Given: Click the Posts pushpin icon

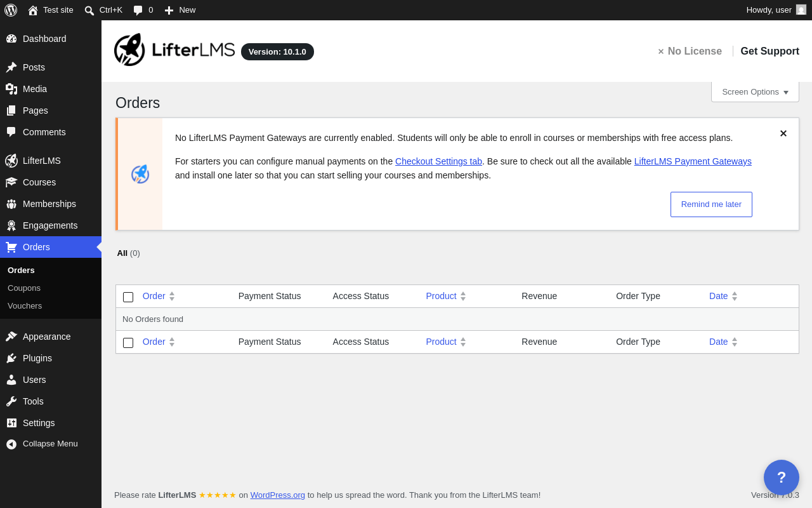Looking at the screenshot, I should click(11, 67).
